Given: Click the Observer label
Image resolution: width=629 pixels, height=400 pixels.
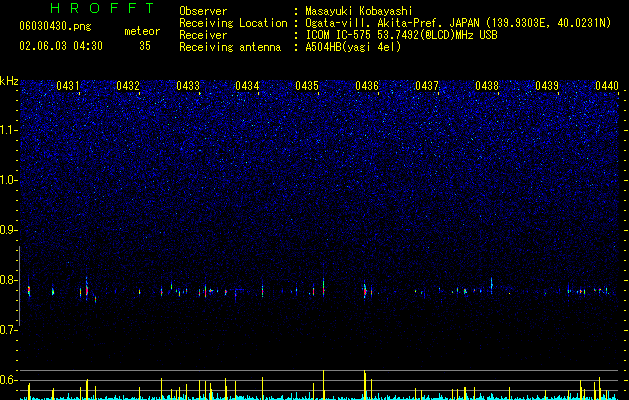Looking at the screenshot, I should click(x=203, y=11).
